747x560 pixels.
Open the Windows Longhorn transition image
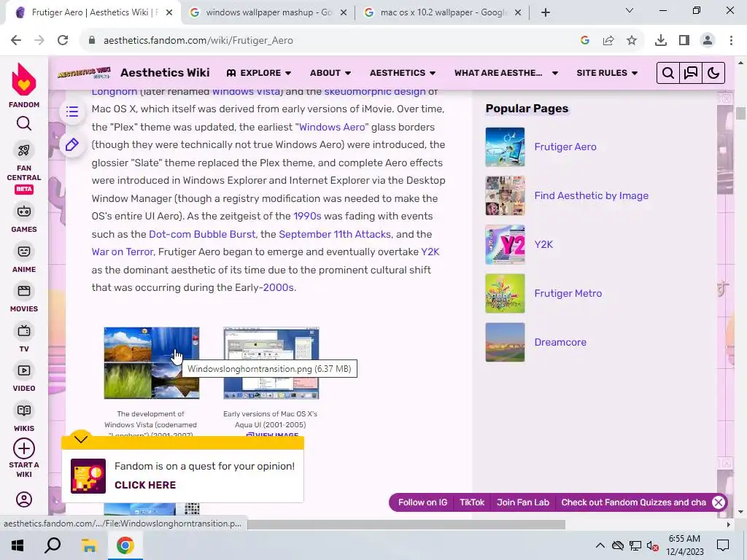pyautogui.click(x=152, y=363)
